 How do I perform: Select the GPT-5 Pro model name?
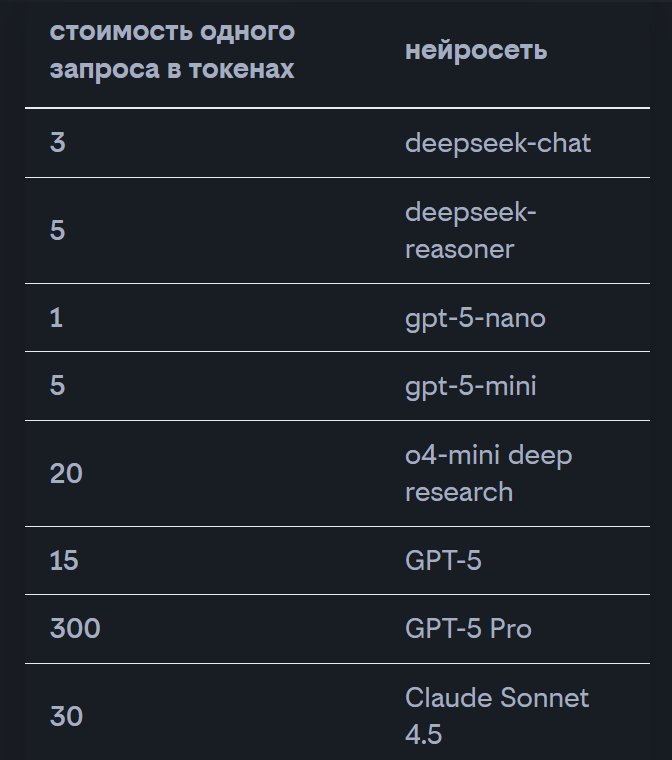pos(468,629)
